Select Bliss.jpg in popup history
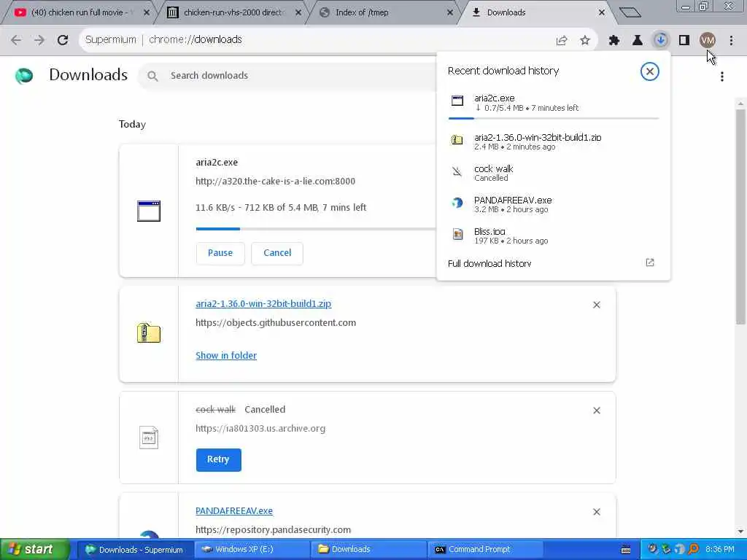Screen dimensions: 747x560 (x=554, y=236)
